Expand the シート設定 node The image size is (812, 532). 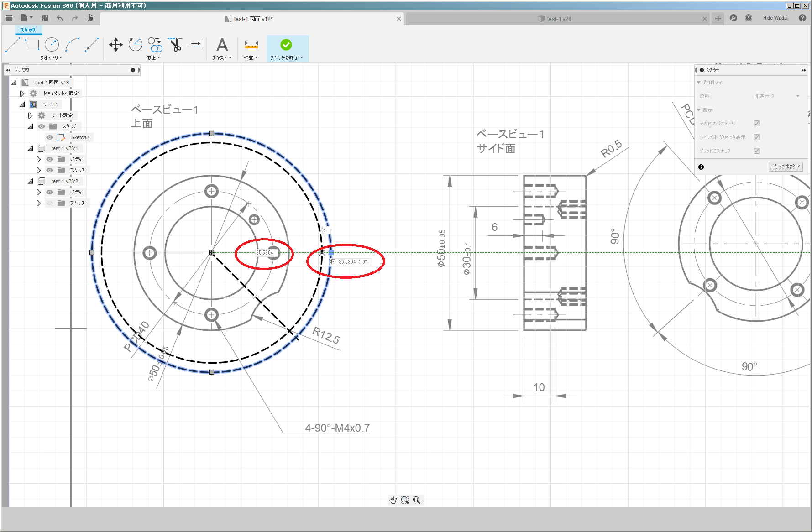pos(30,115)
